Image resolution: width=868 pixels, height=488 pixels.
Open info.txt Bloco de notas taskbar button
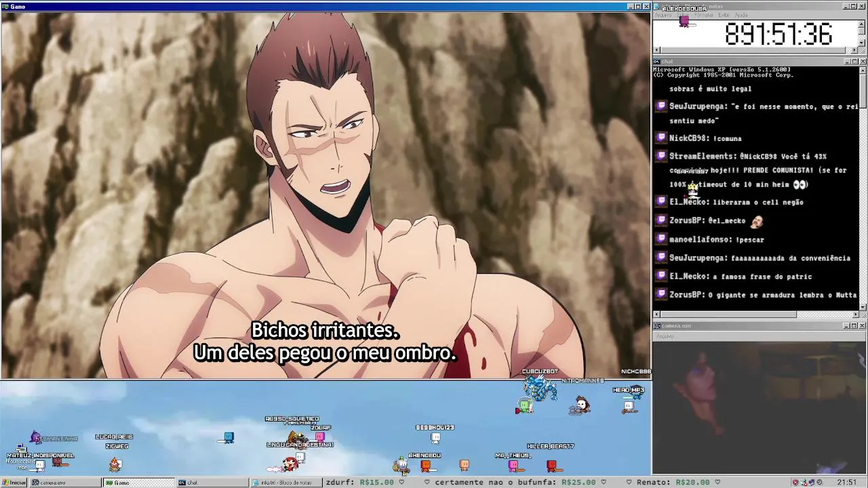click(285, 483)
